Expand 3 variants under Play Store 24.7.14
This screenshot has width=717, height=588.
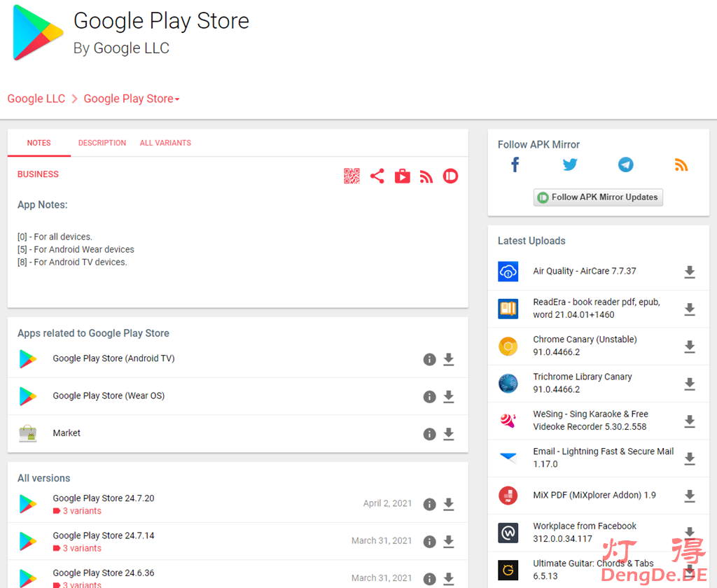click(x=81, y=548)
